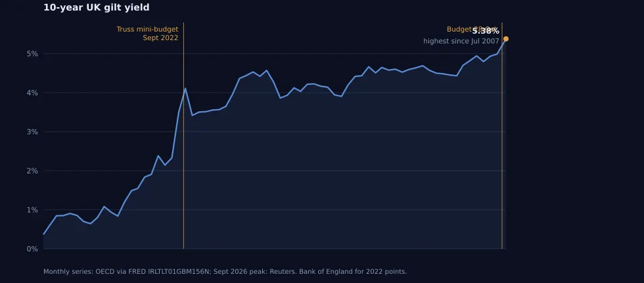Select the vertical Budget marker line at right
Screen dimensions: 644x283
click(502, 136)
